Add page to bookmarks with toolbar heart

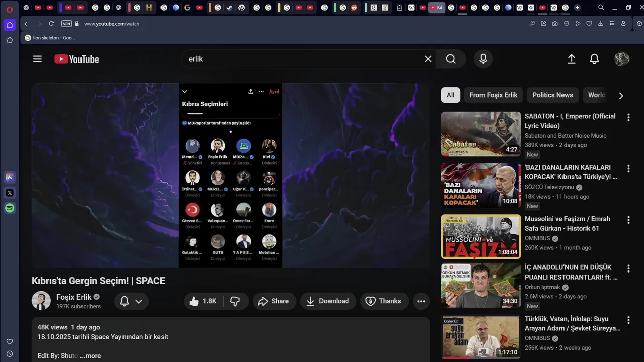coord(589,24)
